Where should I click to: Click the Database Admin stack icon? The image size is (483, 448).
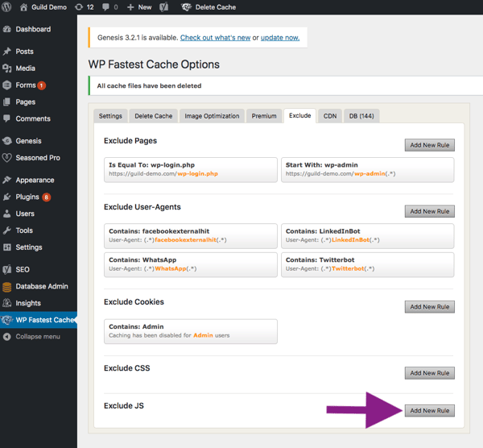point(6,287)
